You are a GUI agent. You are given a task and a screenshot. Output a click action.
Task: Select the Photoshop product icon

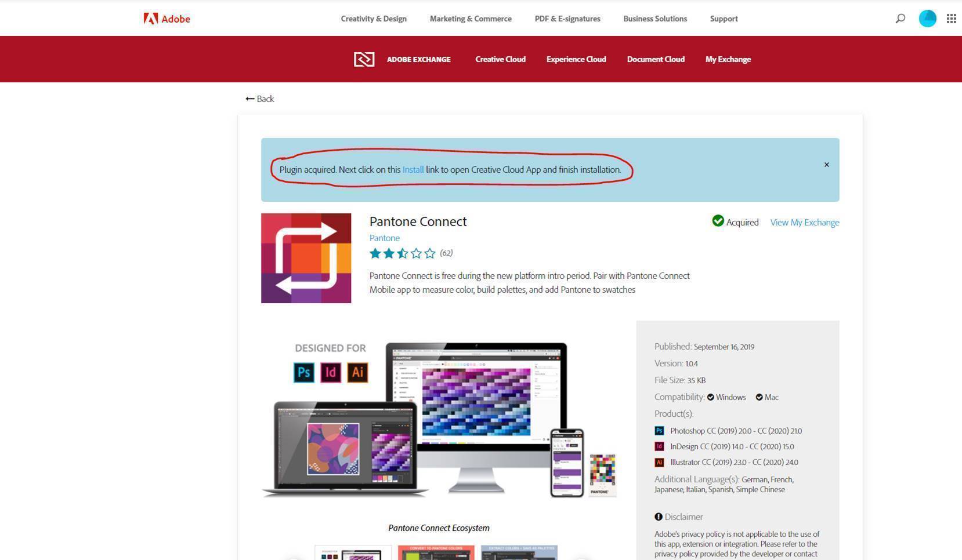(x=660, y=430)
